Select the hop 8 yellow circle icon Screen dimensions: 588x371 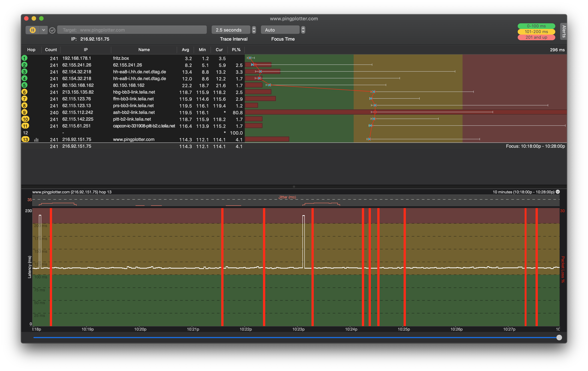tap(24, 106)
